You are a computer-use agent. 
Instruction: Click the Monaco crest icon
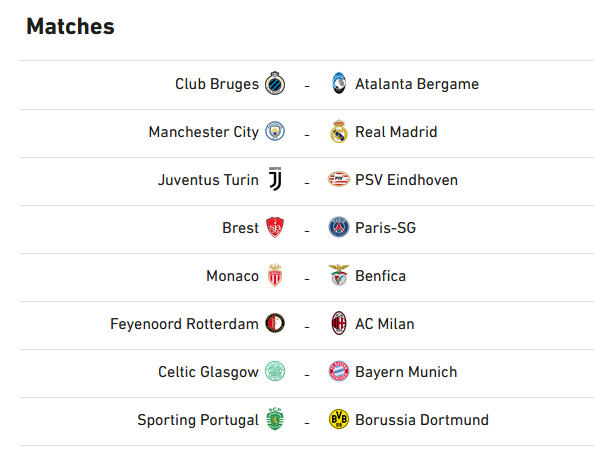(x=275, y=275)
